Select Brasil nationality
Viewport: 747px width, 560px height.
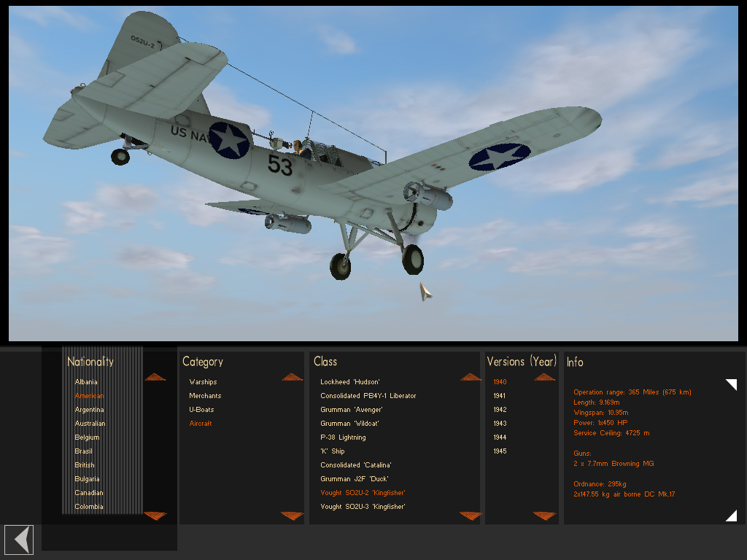pos(83,451)
